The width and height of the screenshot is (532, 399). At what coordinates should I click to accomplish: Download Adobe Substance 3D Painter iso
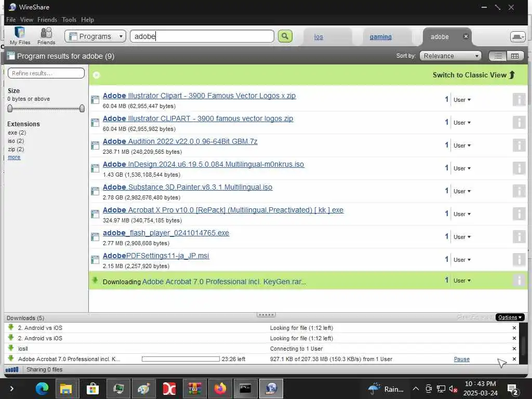(187, 187)
